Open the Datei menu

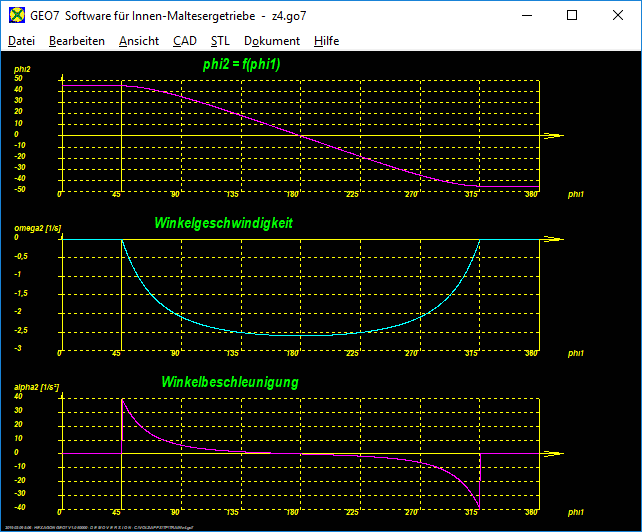[21, 41]
